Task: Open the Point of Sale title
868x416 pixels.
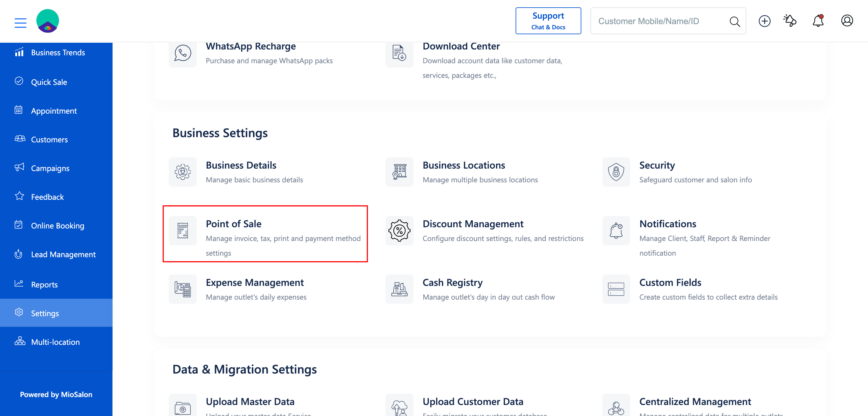Action: pos(234,224)
